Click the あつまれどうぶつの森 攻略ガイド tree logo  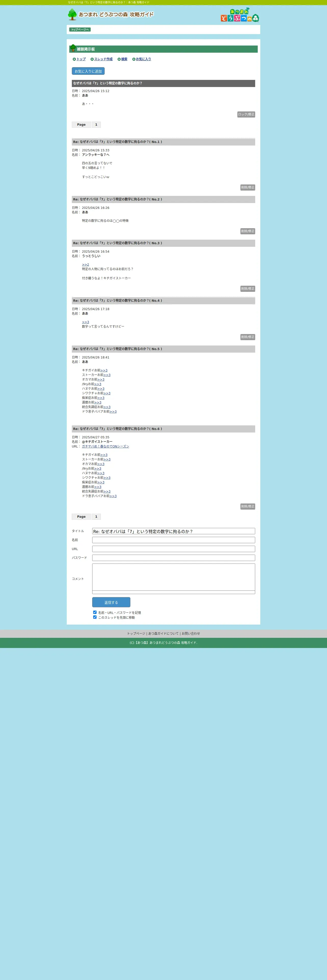click(x=111, y=15)
